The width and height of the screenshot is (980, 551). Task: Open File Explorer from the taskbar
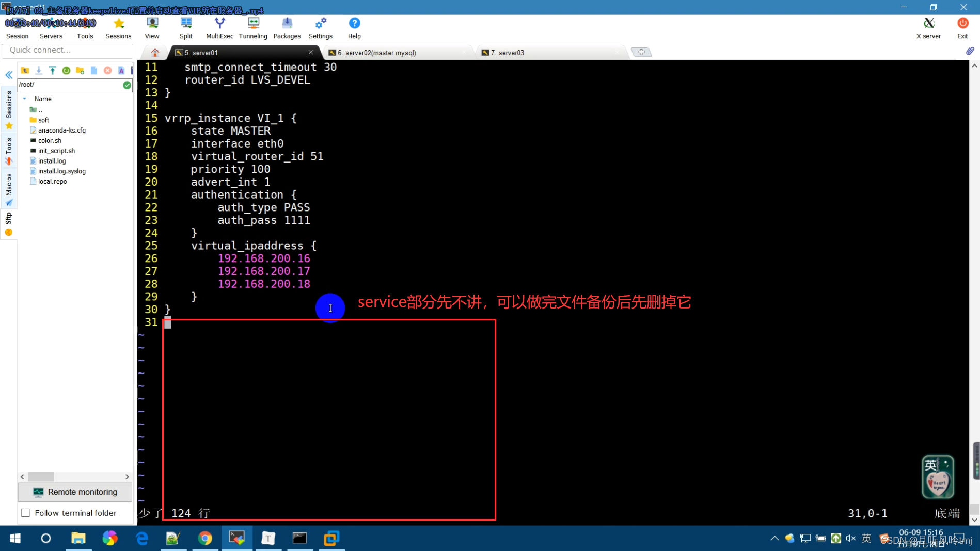click(78, 538)
